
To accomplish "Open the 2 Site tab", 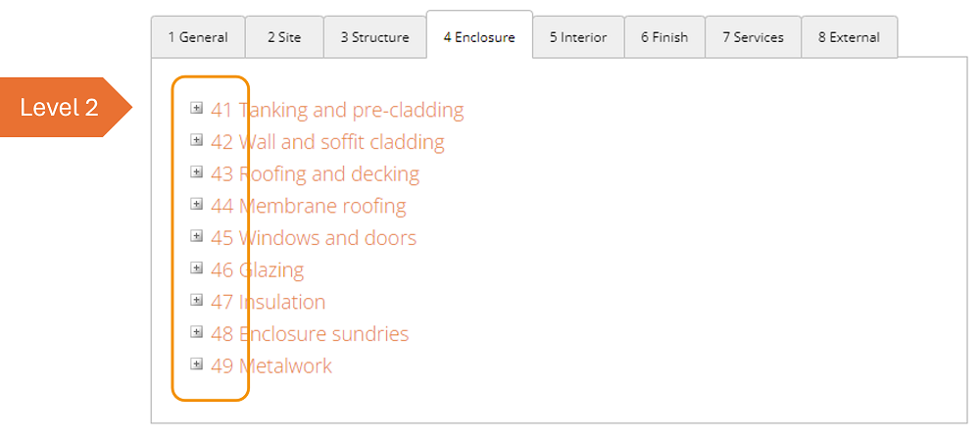I will (284, 37).
